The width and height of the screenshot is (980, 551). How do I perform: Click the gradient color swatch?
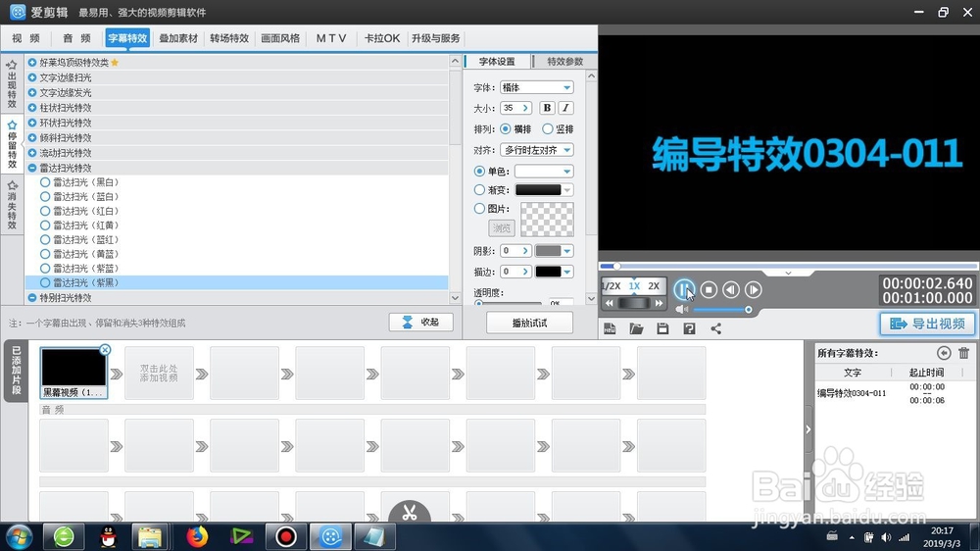pos(537,189)
